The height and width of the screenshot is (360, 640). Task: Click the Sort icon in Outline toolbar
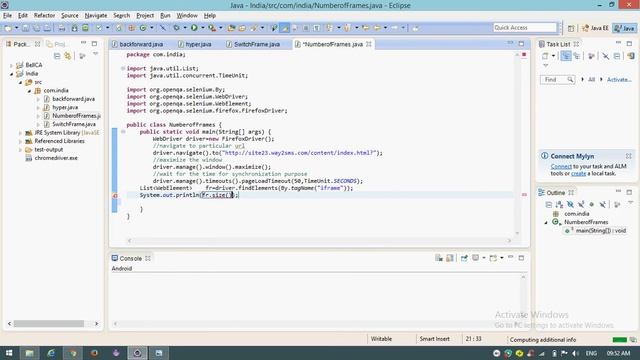coord(559,204)
